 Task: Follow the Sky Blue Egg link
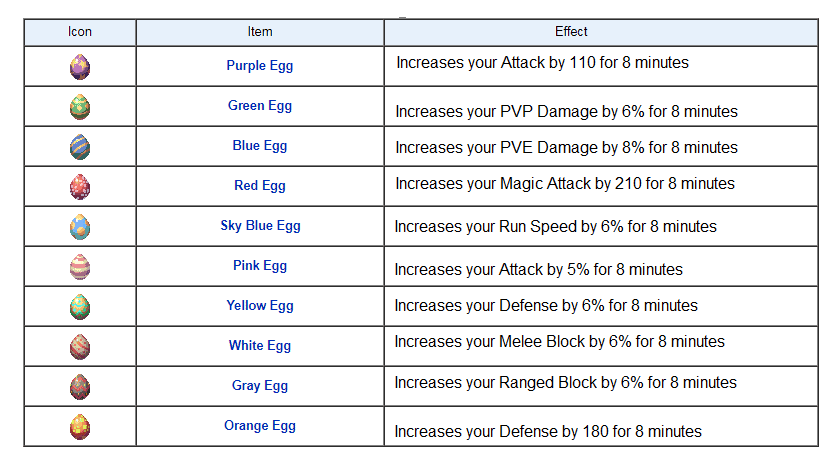(260, 226)
